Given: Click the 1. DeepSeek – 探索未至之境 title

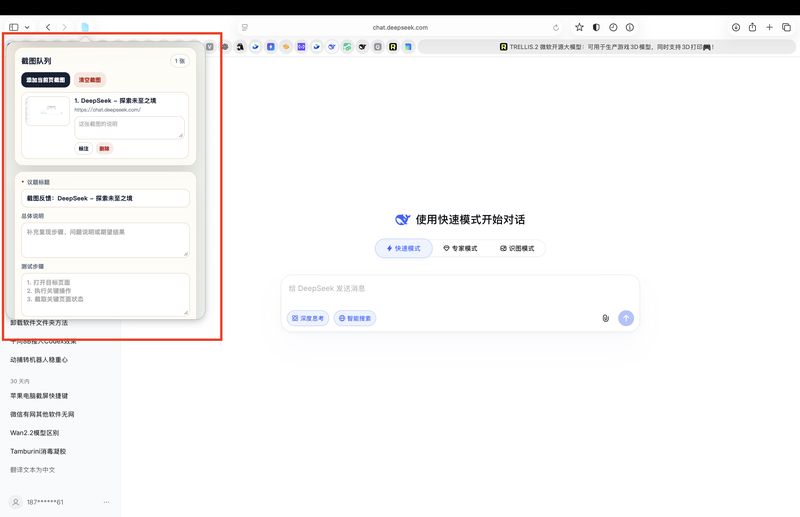Looking at the screenshot, I should coord(115,101).
